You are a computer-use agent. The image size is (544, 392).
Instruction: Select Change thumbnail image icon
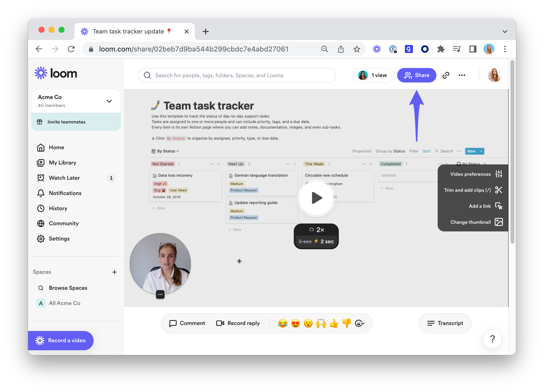(x=498, y=222)
